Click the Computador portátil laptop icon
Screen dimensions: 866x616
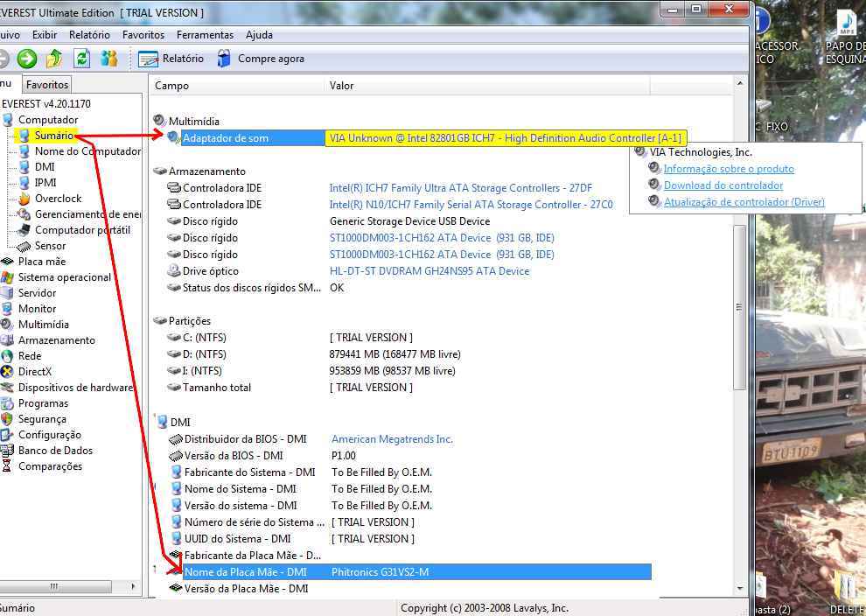coord(24,230)
